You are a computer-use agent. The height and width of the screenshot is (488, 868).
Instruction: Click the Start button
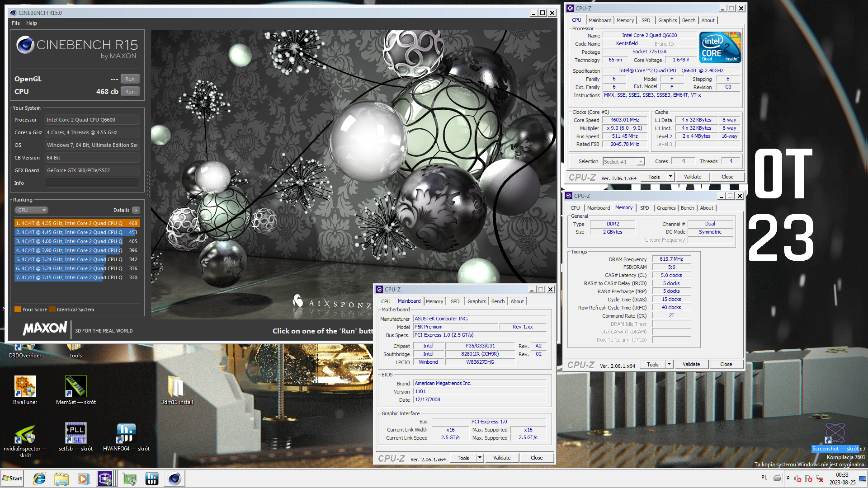(12, 479)
